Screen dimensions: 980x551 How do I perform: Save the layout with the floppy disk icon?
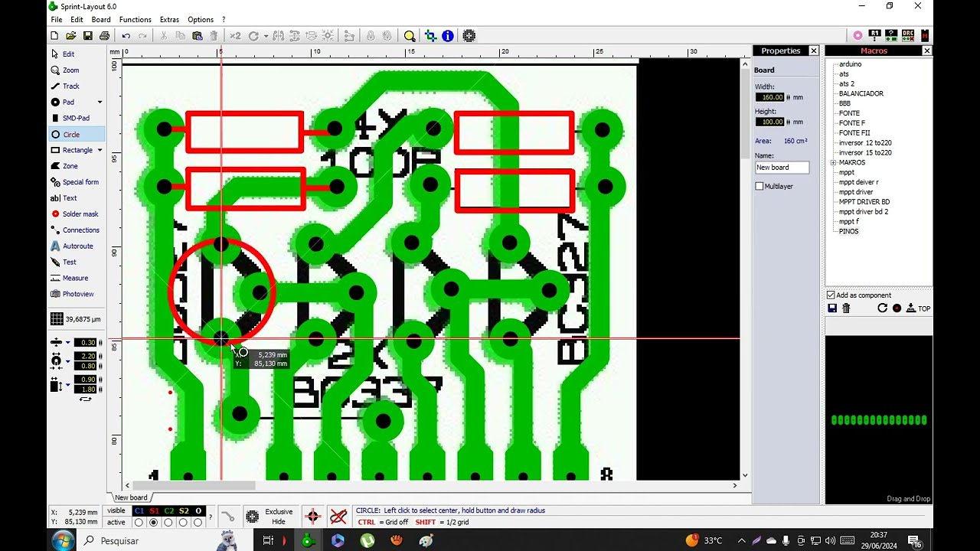(x=88, y=35)
